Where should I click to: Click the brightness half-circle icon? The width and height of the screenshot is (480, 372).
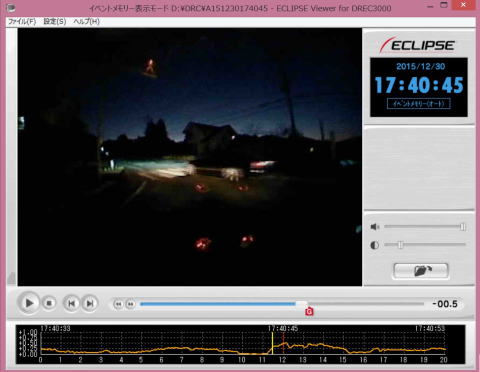(x=375, y=245)
